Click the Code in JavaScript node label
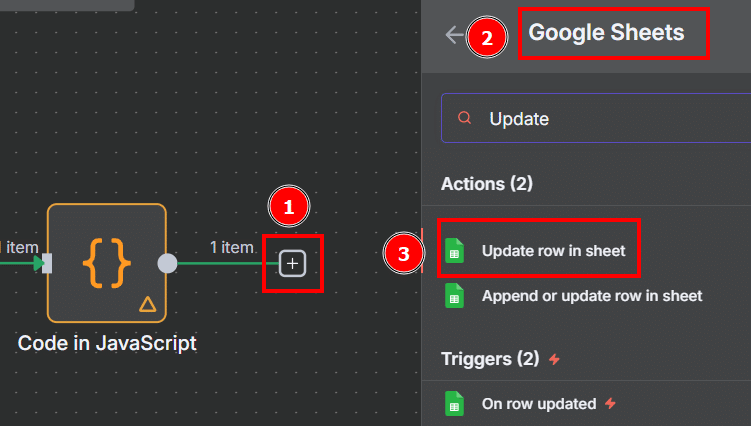 tap(107, 343)
